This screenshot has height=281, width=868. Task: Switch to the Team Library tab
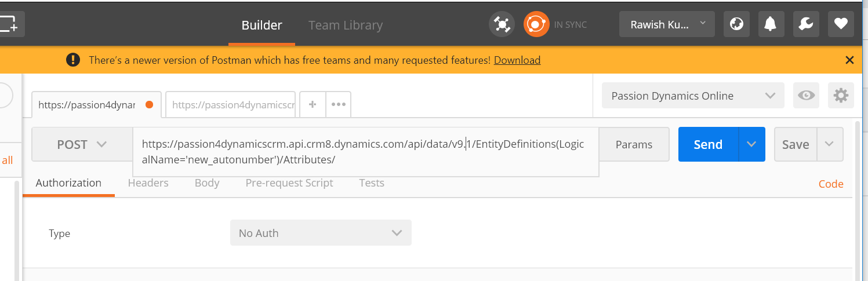click(346, 25)
